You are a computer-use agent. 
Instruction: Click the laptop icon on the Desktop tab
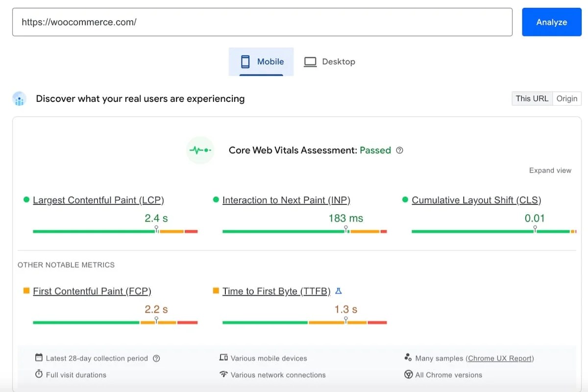pos(309,61)
